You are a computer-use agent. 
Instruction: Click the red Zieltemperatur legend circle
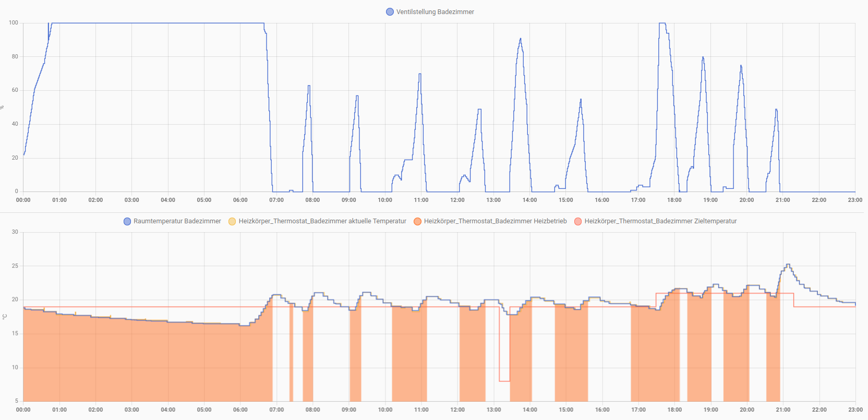[x=578, y=221]
